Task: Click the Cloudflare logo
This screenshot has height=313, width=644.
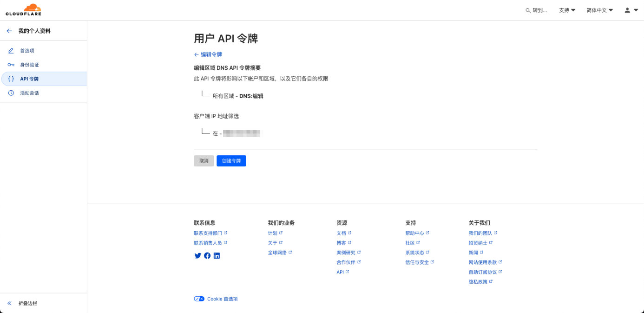Action: pyautogui.click(x=22, y=9)
